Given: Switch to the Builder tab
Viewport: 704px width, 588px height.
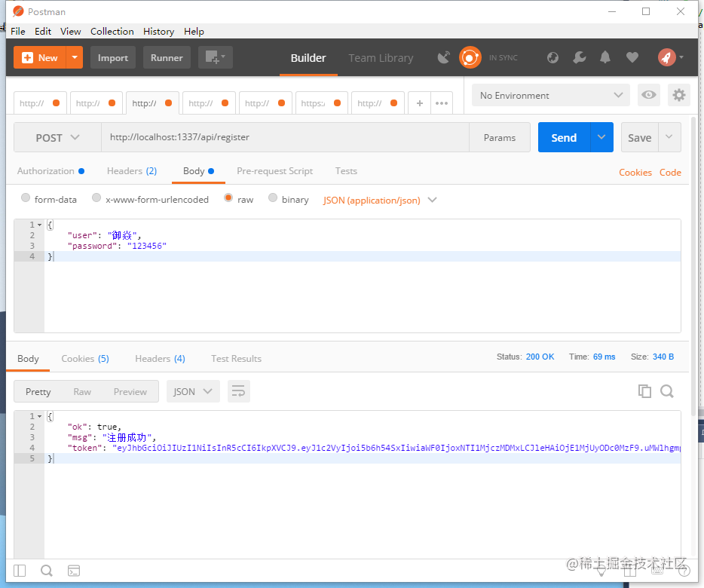Looking at the screenshot, I should coord(308,58).
